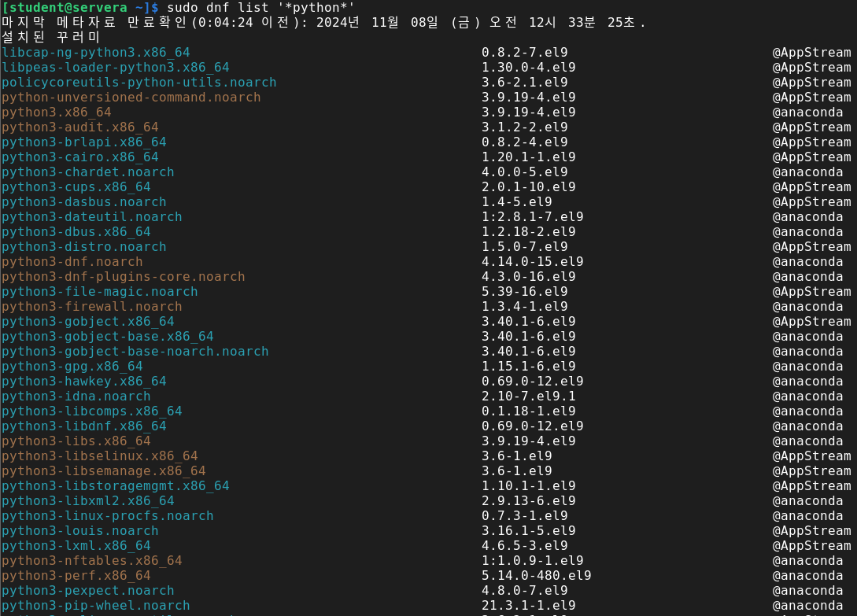Click version 4.14.0-15.el9
Image resolution: width=857 pixels, height=616 pixels.
pos(532,262)
